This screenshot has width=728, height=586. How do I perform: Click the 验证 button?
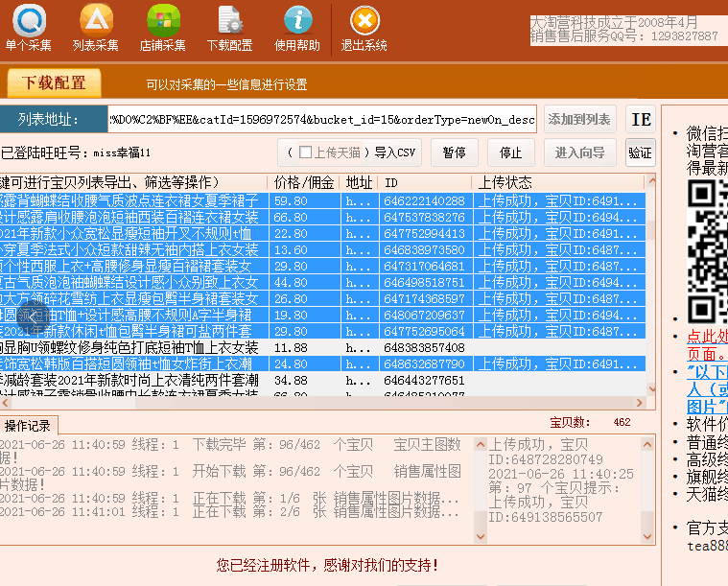(x=641, y=152)
